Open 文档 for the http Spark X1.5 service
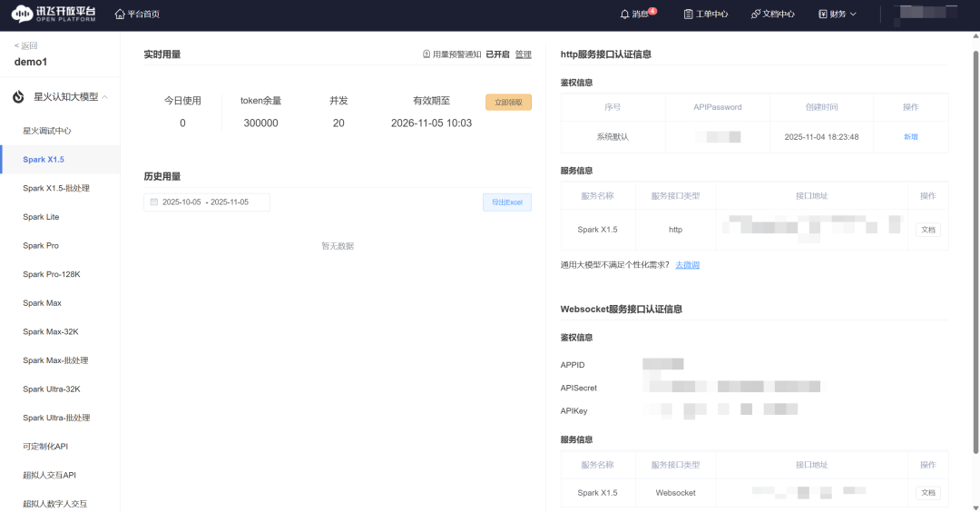This screenshot has height=512, width=980. pyautogui.click(x=928, y=230)
